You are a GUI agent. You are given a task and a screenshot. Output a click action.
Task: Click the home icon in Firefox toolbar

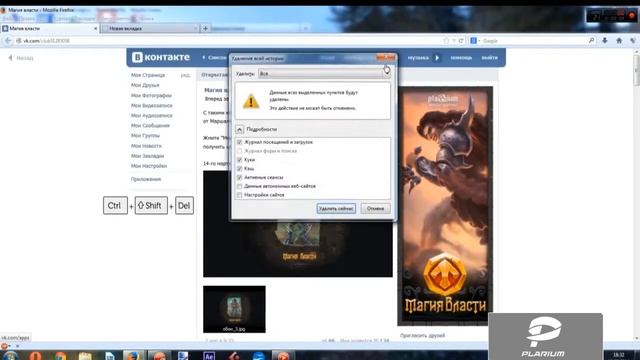619,40
